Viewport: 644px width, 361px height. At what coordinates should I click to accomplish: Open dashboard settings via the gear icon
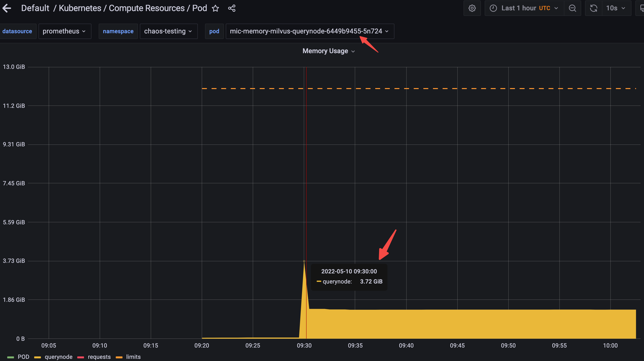472,8
